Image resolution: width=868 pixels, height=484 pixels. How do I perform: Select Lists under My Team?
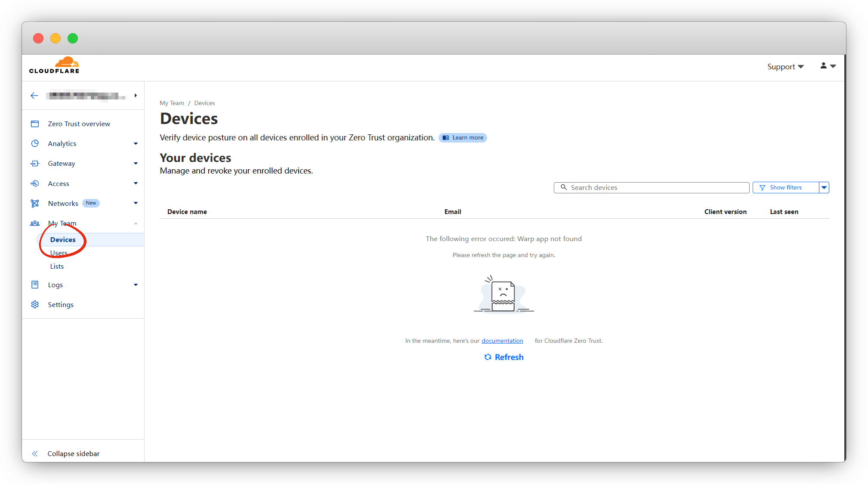[57, 266]
